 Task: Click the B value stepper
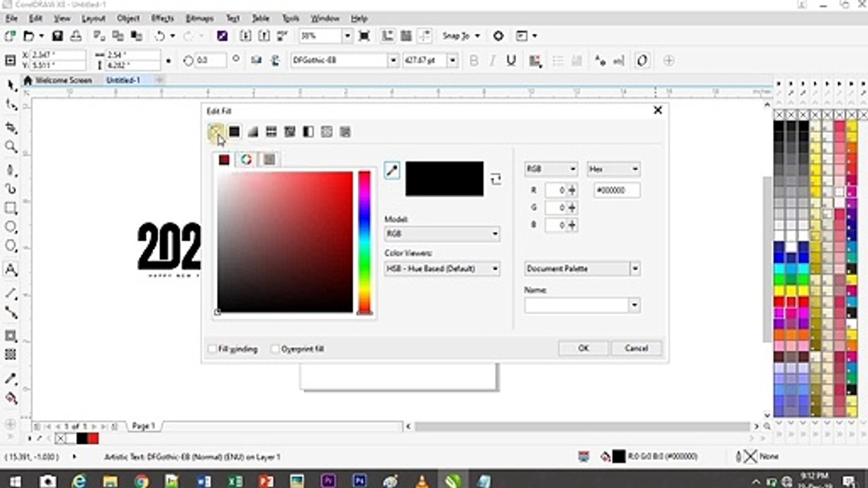click(x=572, y=225)
